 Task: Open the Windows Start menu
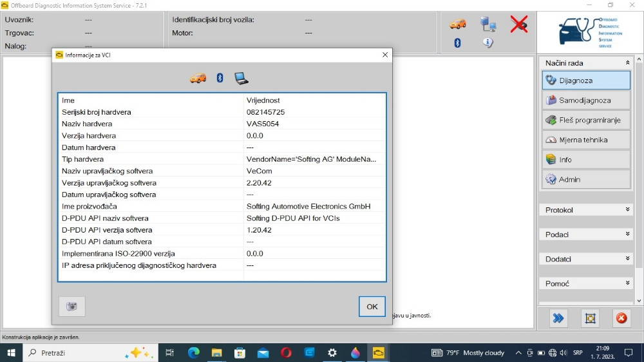click(x=11, y=352)
